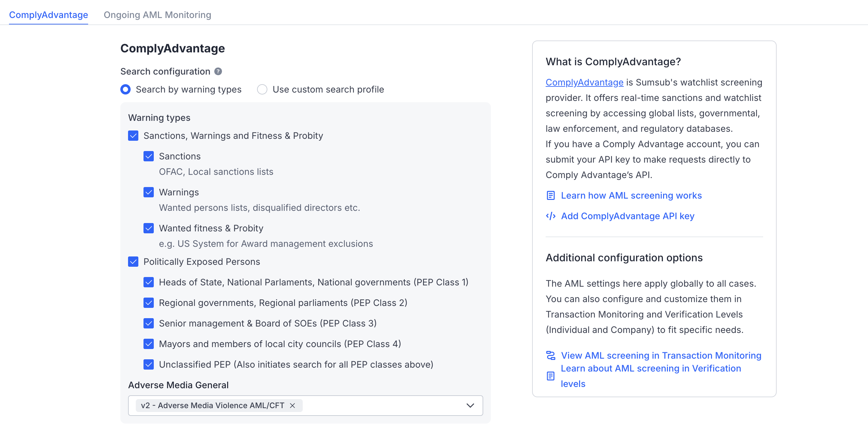
Task: Click the 'OFAC, Local sanctions lists' description text
Action: click(x=216, y=172)
